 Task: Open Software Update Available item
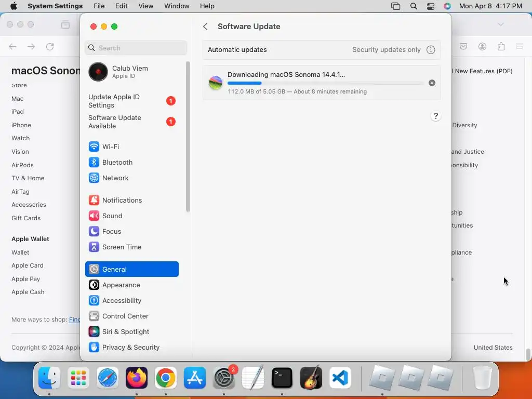pos(131,122)
